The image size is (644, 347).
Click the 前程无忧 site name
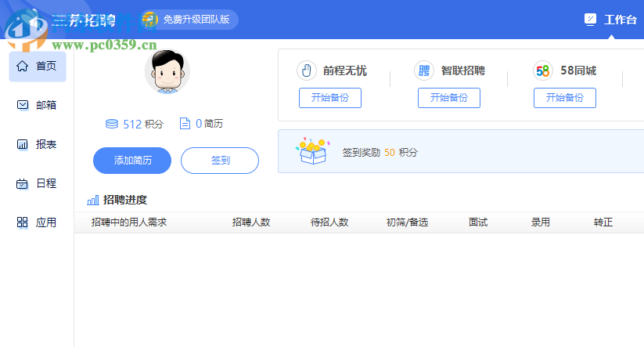[x=345, y=70]
